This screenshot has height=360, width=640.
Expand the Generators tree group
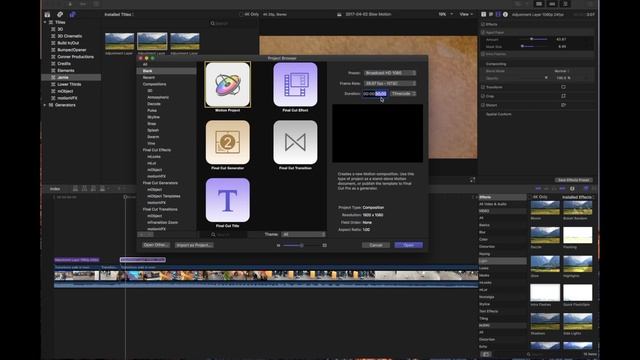[x=45, y=105]
